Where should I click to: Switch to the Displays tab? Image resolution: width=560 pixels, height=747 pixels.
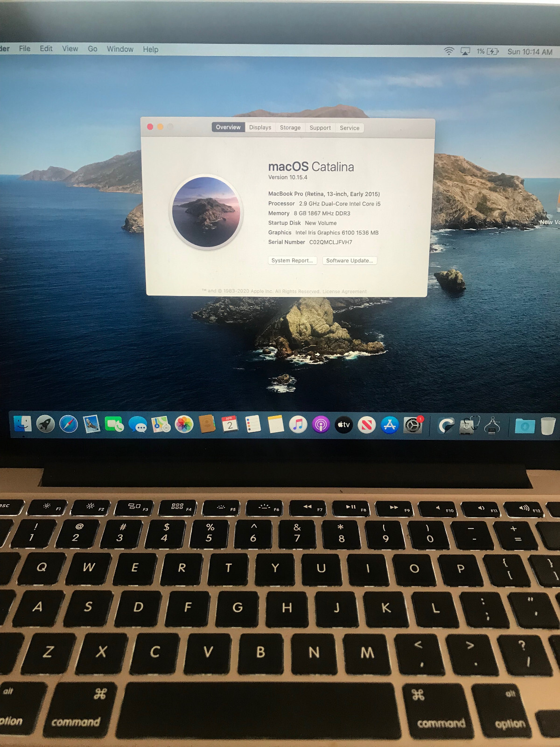click(x=260, y=127)
